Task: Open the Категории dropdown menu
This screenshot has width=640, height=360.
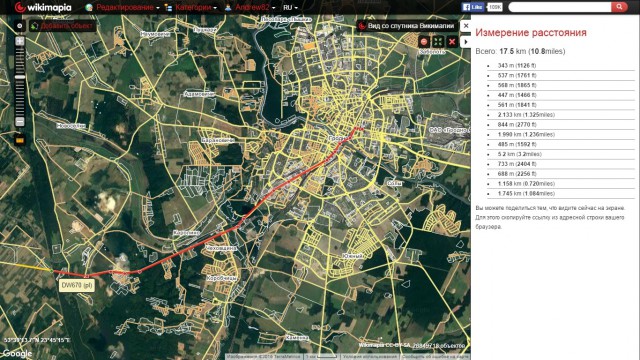Action: (x=196, y=7)
